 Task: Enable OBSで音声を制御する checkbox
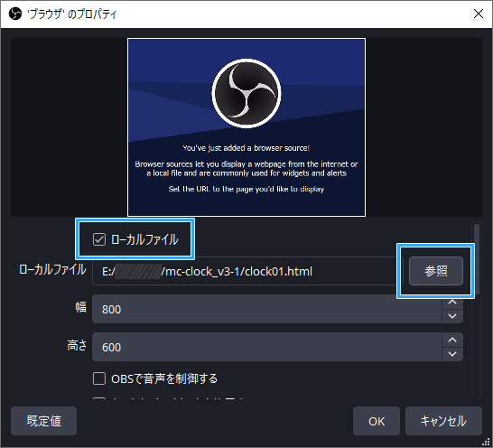pos(99,378)
